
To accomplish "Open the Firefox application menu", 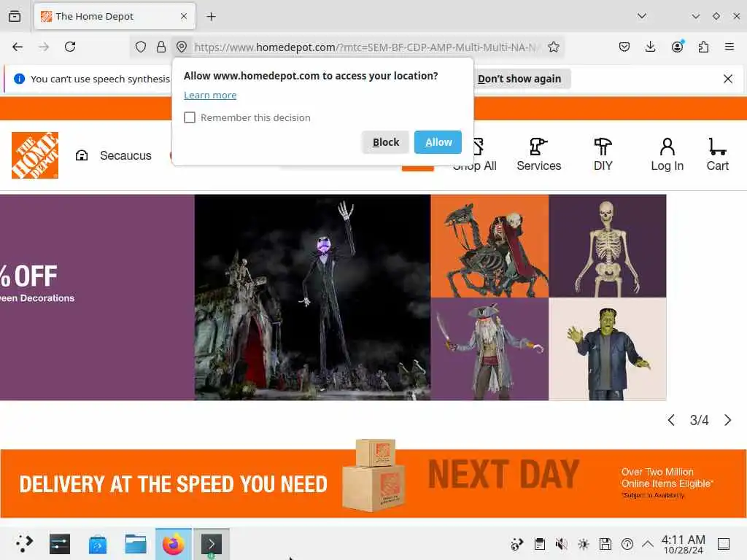I will pyautogui.click(x=729, y=47).
